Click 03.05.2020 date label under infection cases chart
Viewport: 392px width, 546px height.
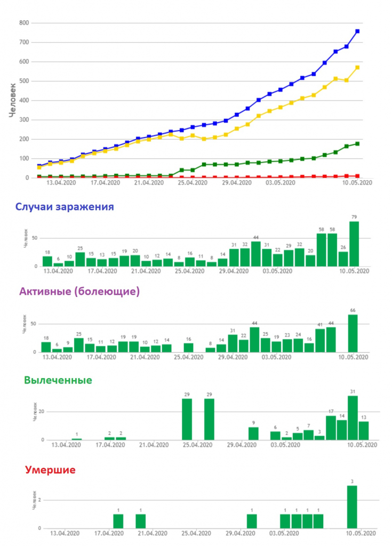point(277,271)
